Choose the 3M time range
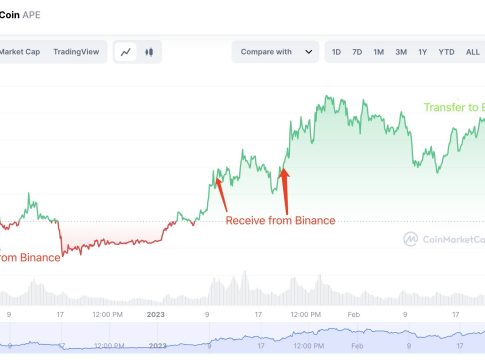Screen dimensions: 485x360 (x=401, y=52)
